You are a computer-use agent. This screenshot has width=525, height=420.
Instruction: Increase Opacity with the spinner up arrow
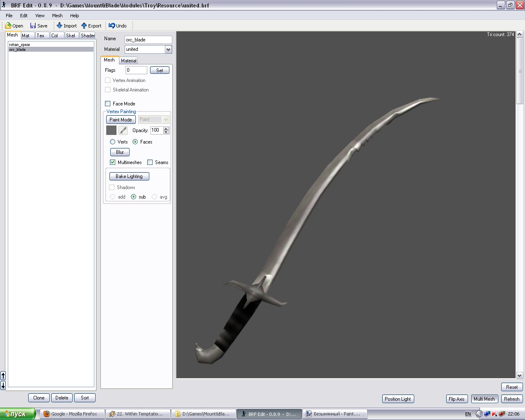[166, 128]
